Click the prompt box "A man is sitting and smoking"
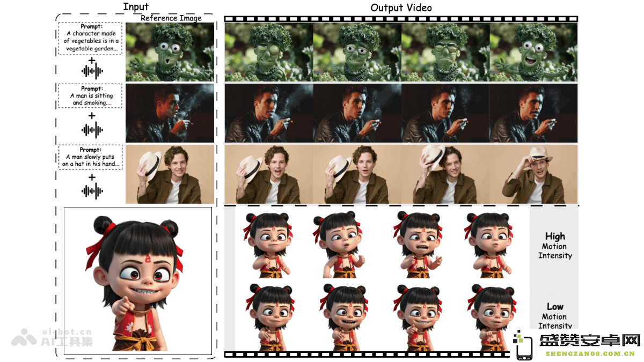 91,95
